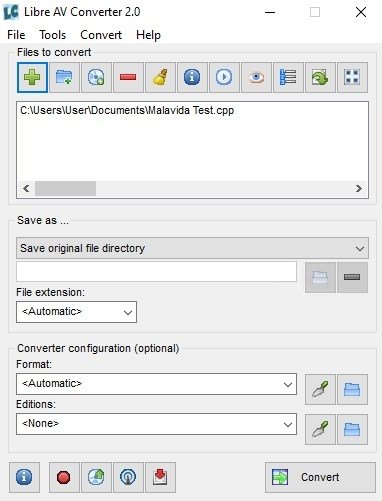The width and height of the screenshot is (382, 501).
Task: Open the File extension Automatic dropdown
Action: pyautogui.click(x=76, y=312)
